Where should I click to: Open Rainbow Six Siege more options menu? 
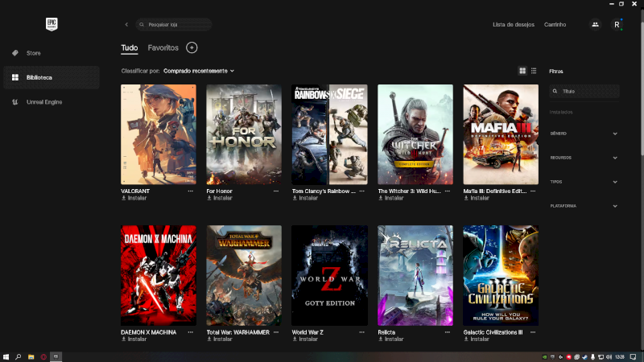pos(361,191)
